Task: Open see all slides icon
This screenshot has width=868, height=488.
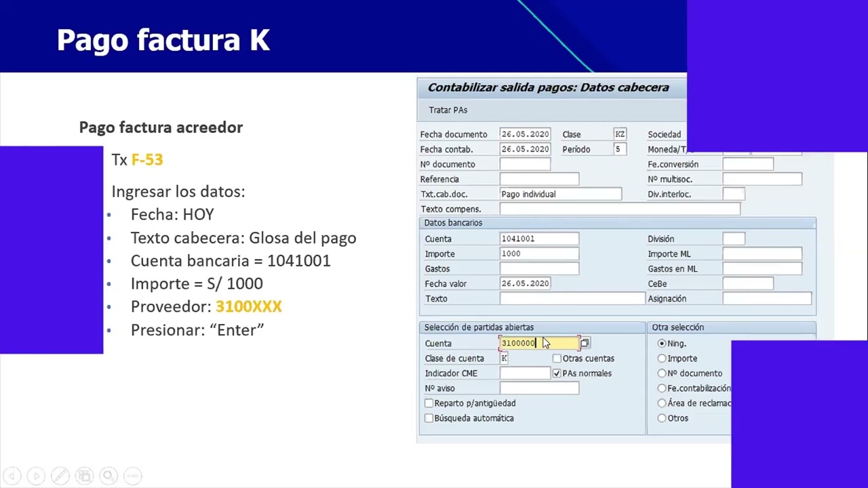Action: coord(84,476)
